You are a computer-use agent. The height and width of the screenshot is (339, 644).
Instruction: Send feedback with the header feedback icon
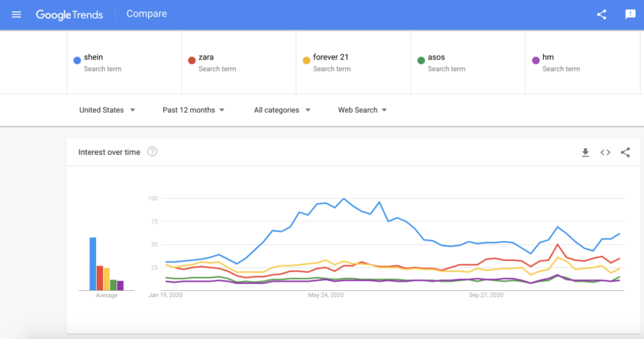630,15
